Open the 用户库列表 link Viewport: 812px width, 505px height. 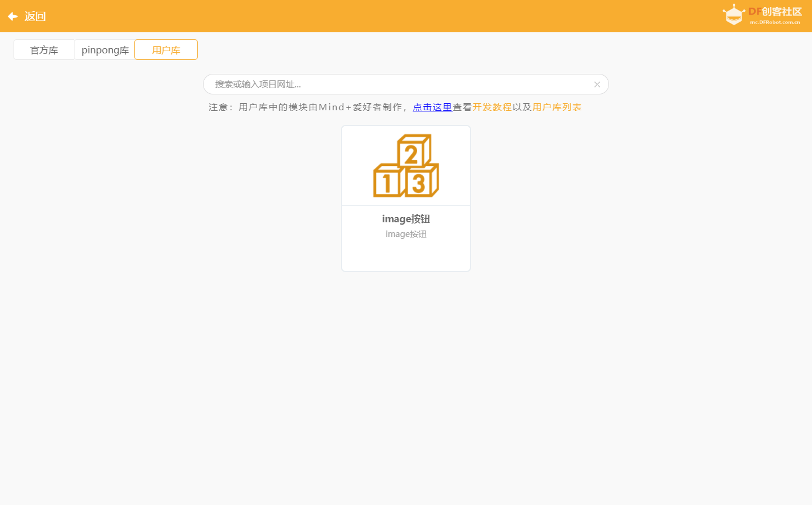point(557,107)
